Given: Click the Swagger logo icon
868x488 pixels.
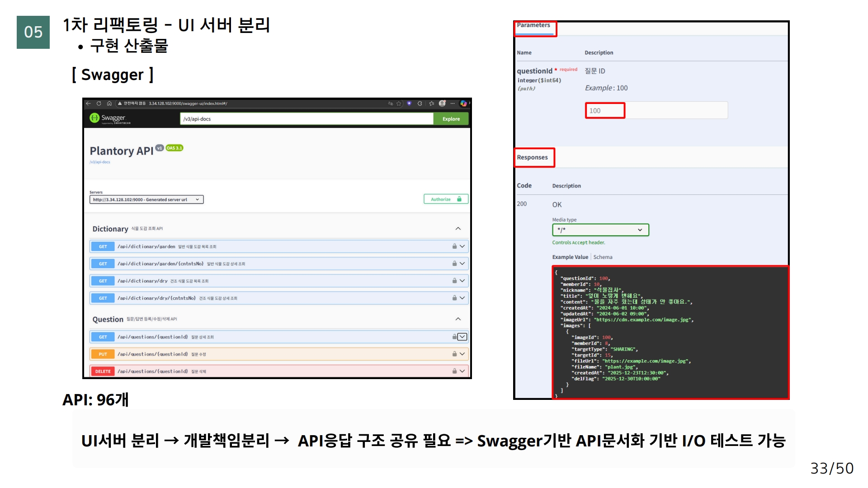Looking at the screenshot, I should click(94, 118).
